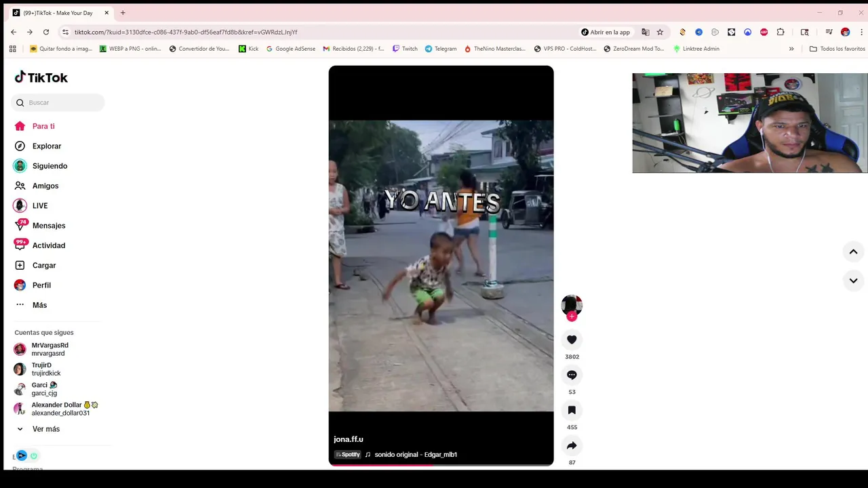Open WEBP a PNG bookmark
The width and height of the screenshot is (868, 488).
(130, 49)
